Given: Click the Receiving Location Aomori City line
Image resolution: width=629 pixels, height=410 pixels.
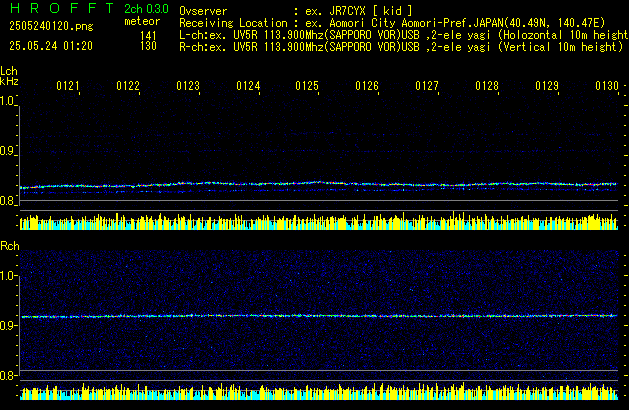Looking at the screenshot, I should 392,23.
